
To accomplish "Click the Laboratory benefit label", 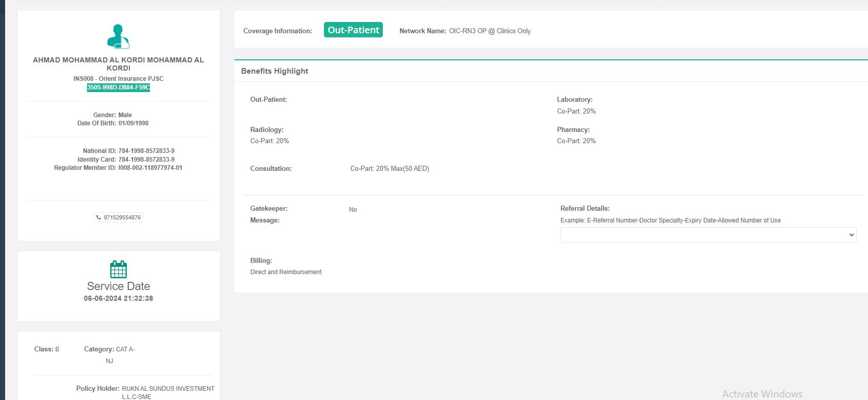I will click(x=574, y=100).
